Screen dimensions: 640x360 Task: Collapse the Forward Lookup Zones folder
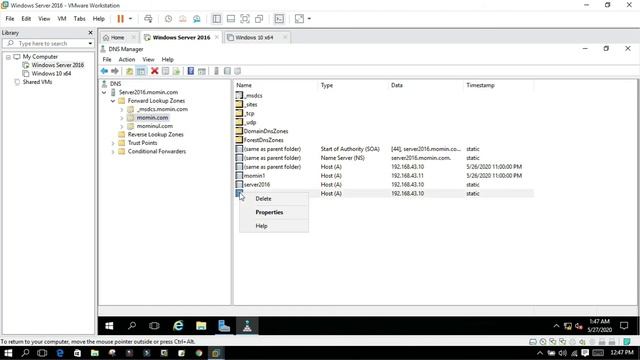(113, 101)
